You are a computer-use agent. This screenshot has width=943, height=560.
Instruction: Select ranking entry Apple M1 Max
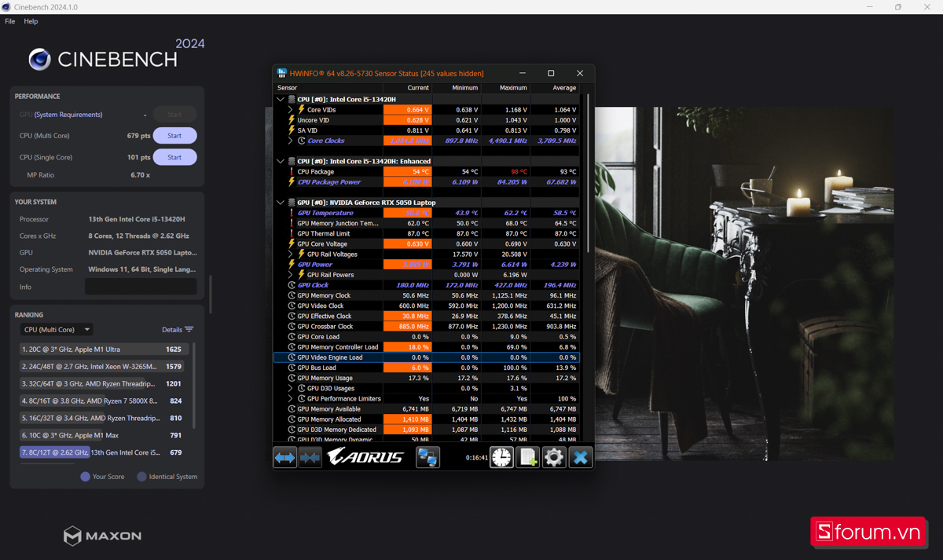105,435
